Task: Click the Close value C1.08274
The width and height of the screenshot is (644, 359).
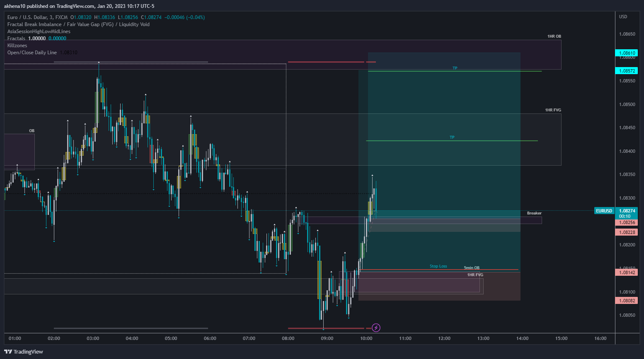Action: pyautogui.click(x=151, y=17)
